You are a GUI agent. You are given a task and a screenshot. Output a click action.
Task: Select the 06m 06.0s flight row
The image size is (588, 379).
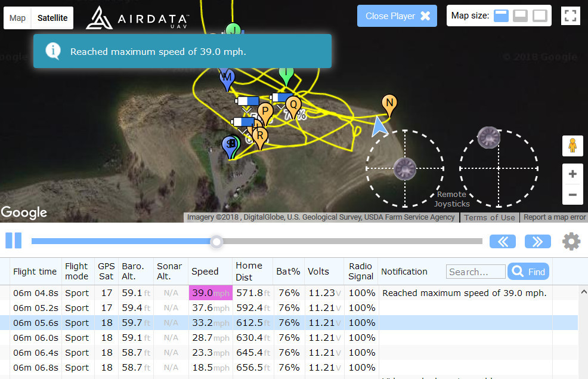(x=289, y=338)
